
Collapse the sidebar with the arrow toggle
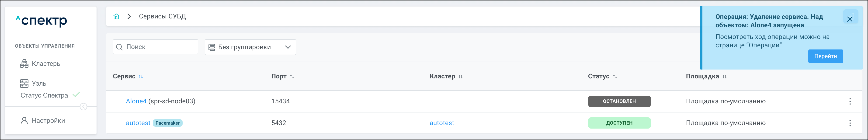(x=83, y=107)
